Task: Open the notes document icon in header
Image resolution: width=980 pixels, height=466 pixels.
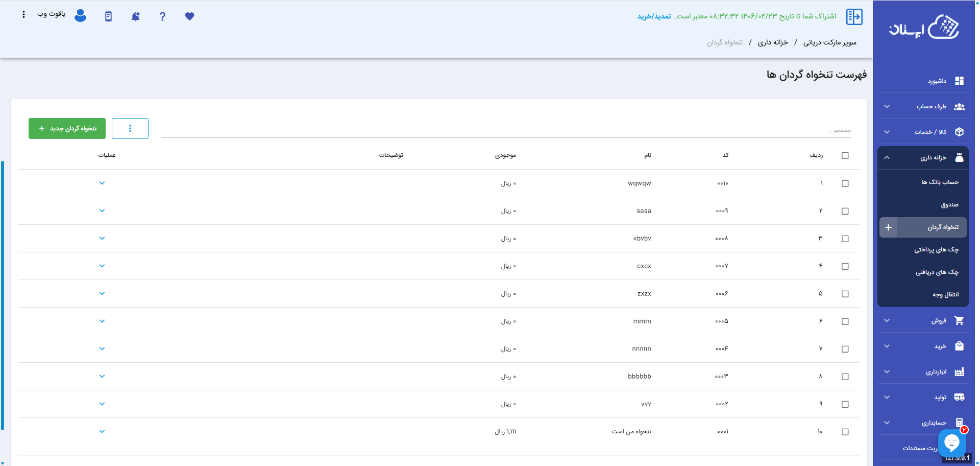Action: tap(108, 16)
